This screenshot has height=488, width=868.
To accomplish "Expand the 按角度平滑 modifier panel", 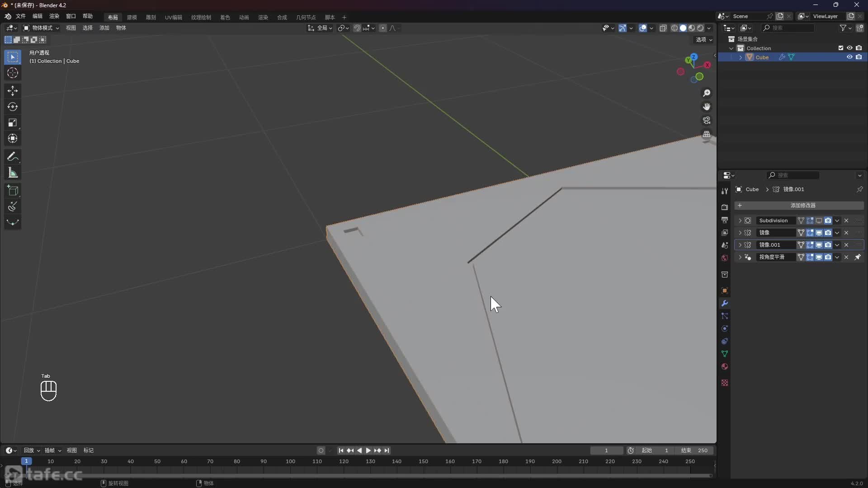I will point(740,257).
